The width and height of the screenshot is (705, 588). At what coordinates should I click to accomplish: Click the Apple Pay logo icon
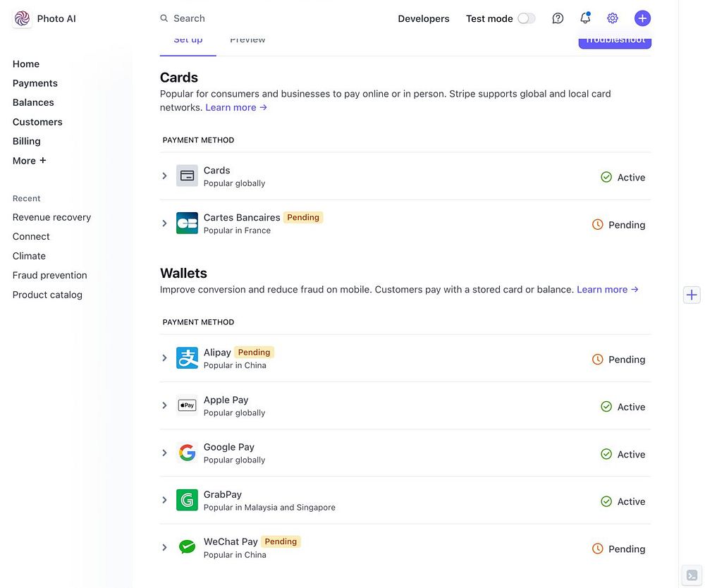pos(187,405)
